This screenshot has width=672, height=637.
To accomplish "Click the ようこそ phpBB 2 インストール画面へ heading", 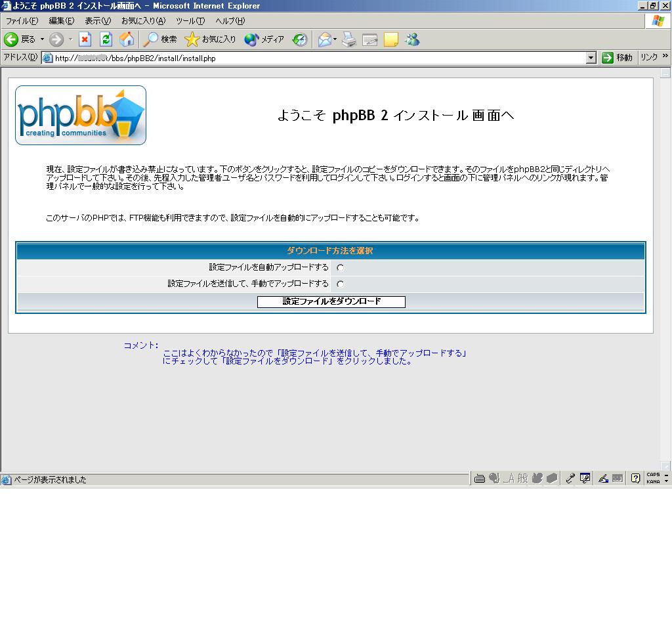I will pos(396,116).
